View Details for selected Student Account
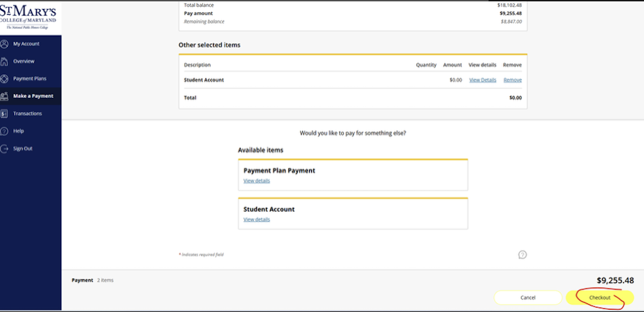Image resolution: width=644 pixels, height=312 pixels. point(482,80)
